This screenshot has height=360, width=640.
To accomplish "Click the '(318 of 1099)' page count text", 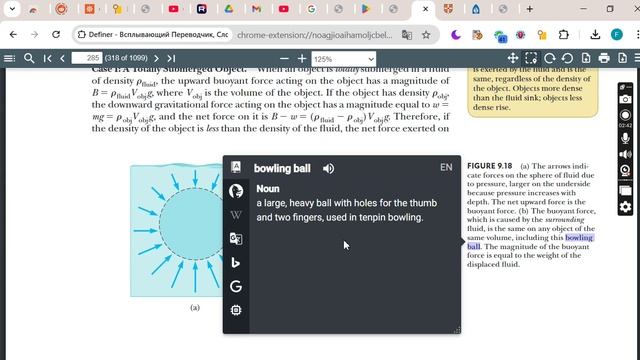I will pos(126,58).
